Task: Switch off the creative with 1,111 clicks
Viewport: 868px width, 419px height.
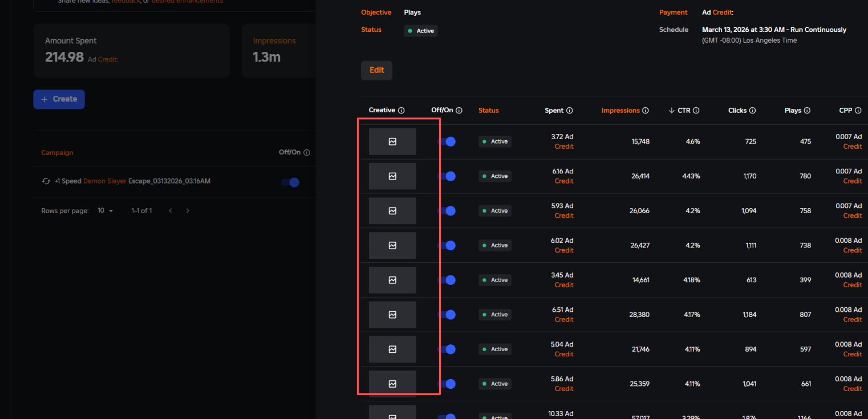Action: coord(447,245)
